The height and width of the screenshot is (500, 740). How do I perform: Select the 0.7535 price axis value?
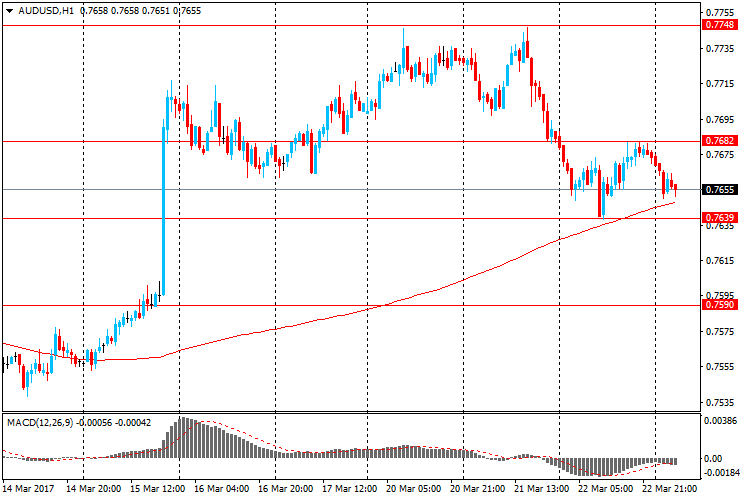(720, 402)
